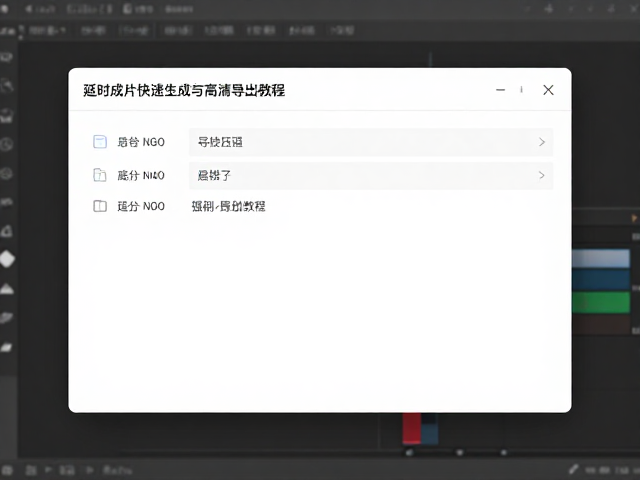Select the NOO row label
This screenshot has width=640, height=480.
141,206
